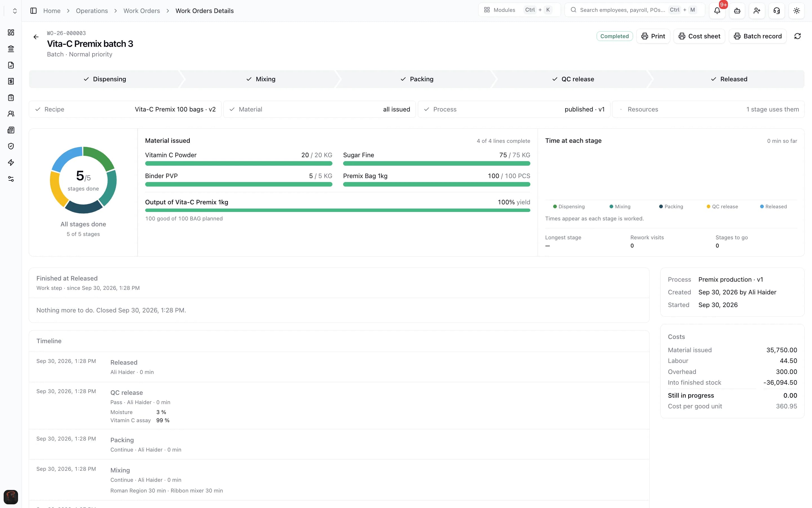Click the Completed status badge

tap(614, 36)
